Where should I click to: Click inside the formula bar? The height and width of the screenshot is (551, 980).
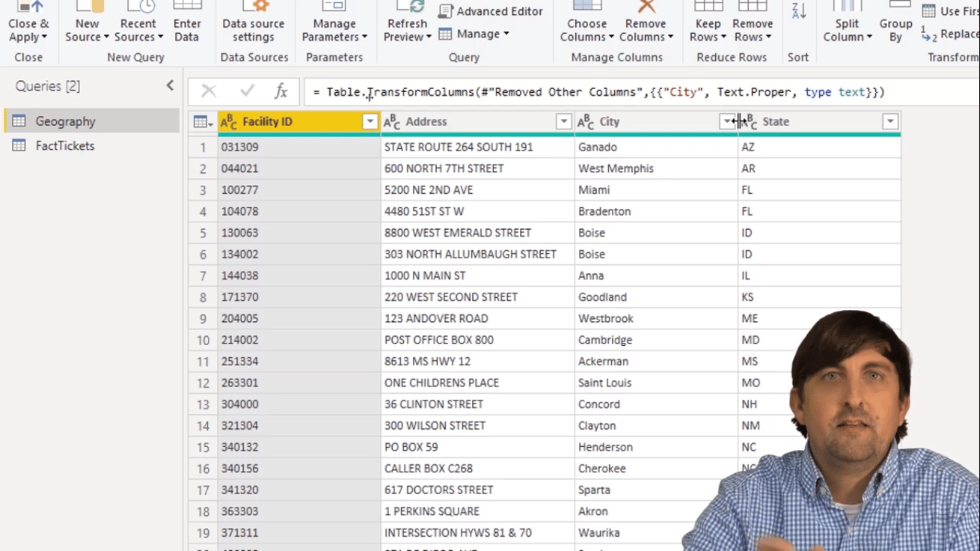(524, 91)
